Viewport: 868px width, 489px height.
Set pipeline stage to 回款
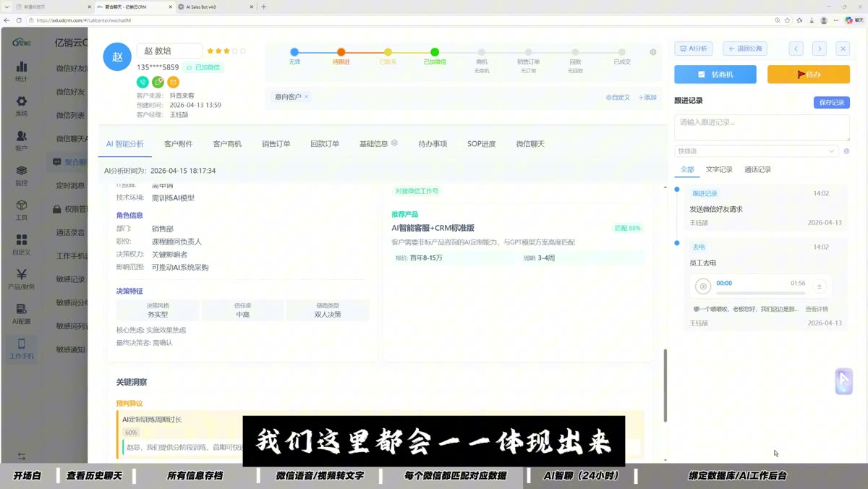[575, 52]
